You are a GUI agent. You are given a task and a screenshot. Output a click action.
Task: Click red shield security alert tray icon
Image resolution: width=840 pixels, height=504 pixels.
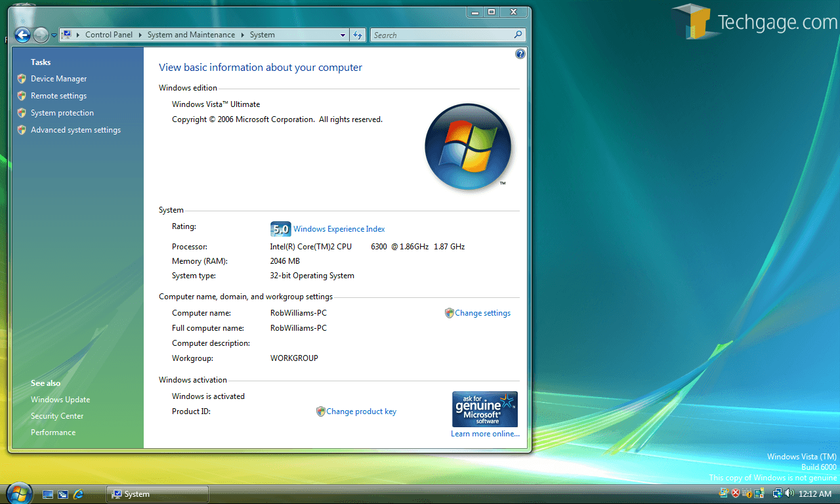tap(736, 493)
